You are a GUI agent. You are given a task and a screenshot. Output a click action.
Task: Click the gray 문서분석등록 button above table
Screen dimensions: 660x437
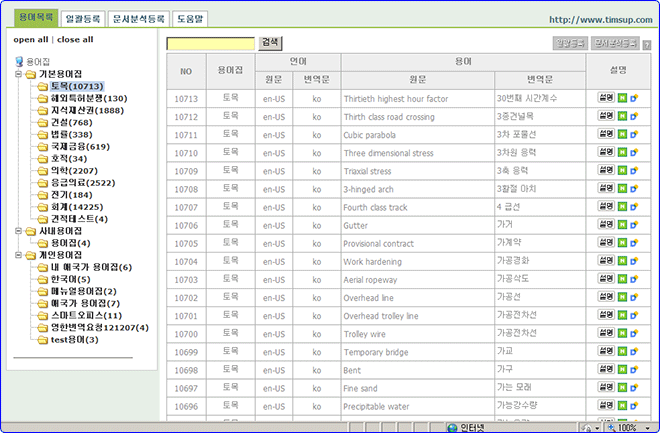point(615,43)
